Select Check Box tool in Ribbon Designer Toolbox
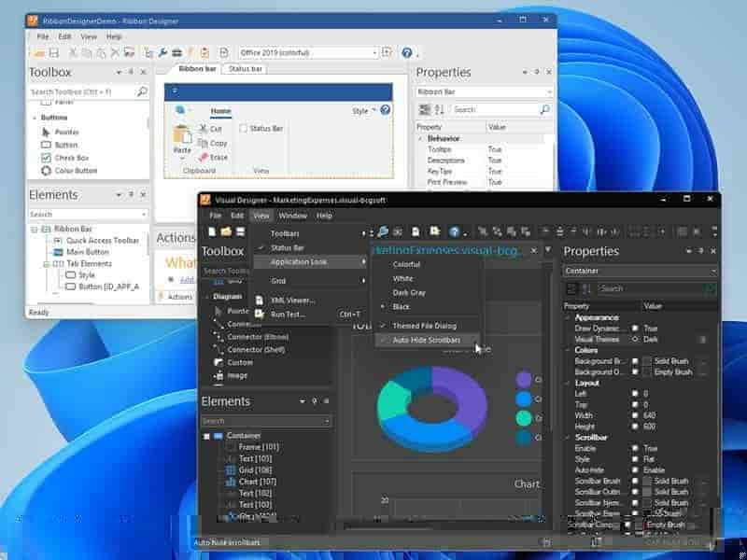747x560 pixels. (65, 158)
